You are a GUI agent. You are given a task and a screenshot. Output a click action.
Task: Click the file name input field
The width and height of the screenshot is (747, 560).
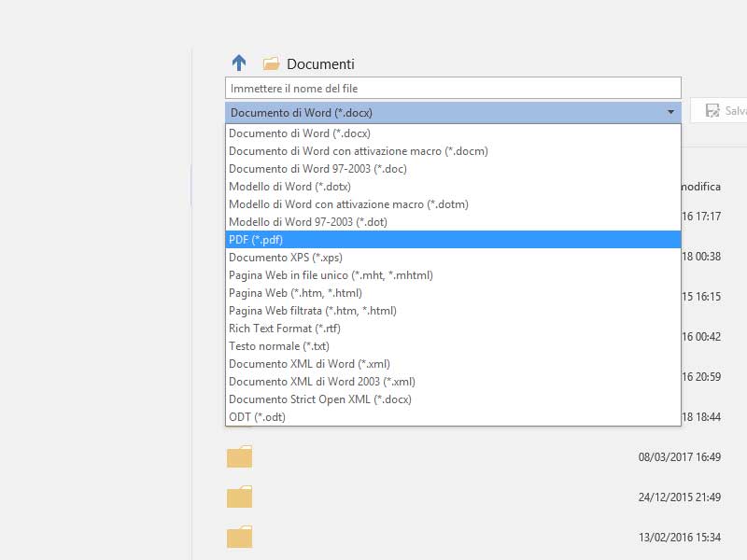tap(453, 88)
